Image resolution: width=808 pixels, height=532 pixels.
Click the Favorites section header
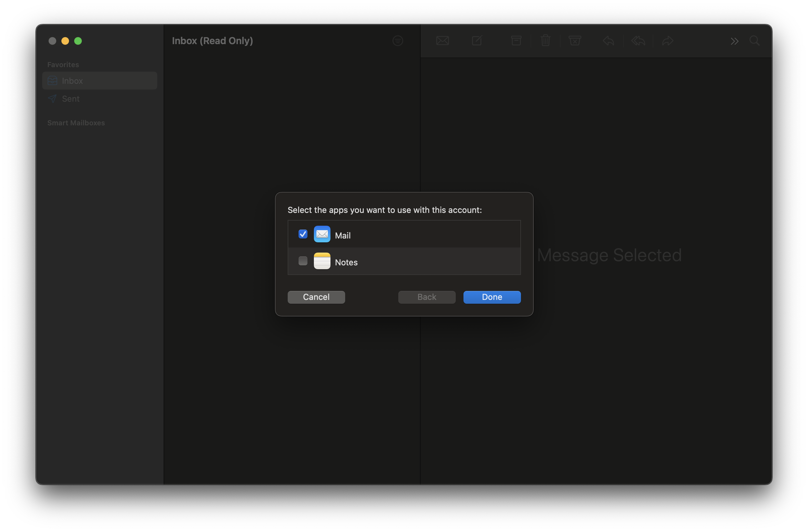(x=63, y=65)
